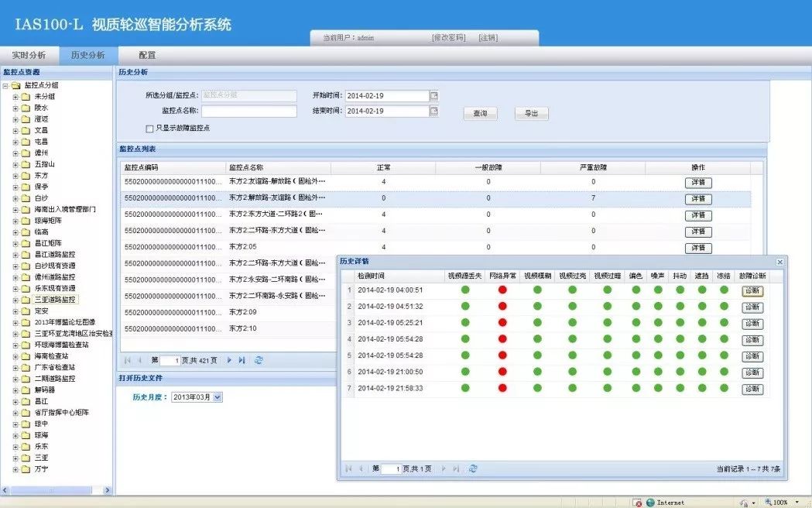Open the 100% zoom level dropdown arrow

[797, 503]
